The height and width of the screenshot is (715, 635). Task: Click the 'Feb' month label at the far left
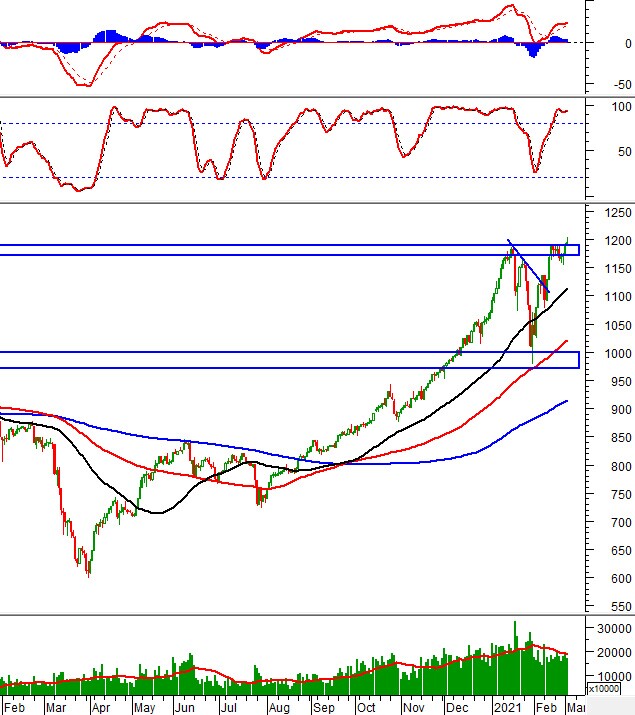point(14,708)
